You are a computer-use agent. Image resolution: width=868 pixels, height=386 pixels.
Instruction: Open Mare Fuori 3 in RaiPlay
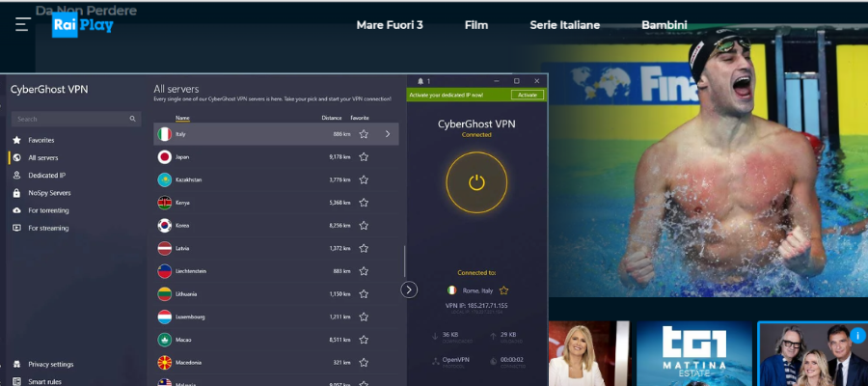tap(390, 25)
